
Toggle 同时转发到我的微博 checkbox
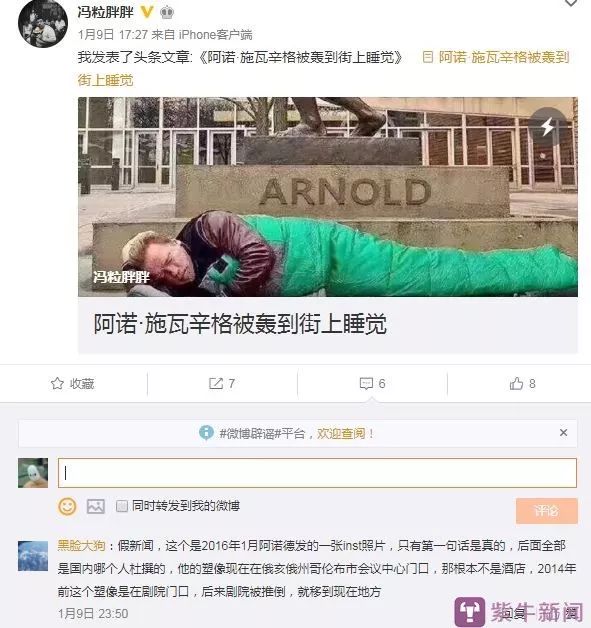click(121, 506)
